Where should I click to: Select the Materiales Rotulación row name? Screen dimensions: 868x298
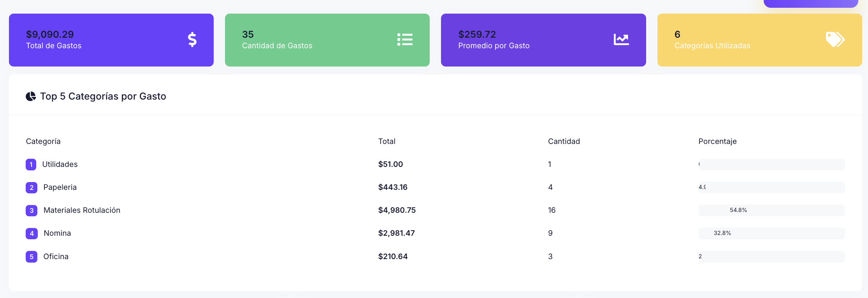82,210
